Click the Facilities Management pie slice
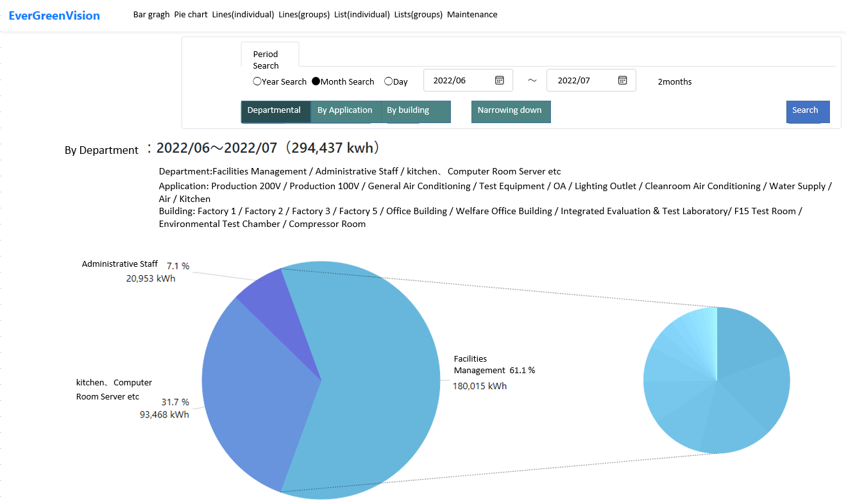 372,385
